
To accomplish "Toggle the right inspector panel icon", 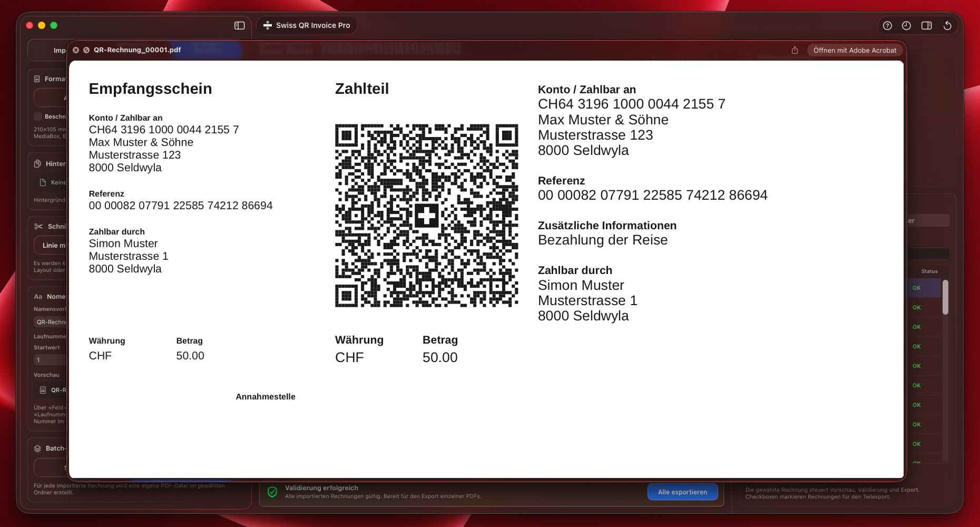I will pos(926,25).
